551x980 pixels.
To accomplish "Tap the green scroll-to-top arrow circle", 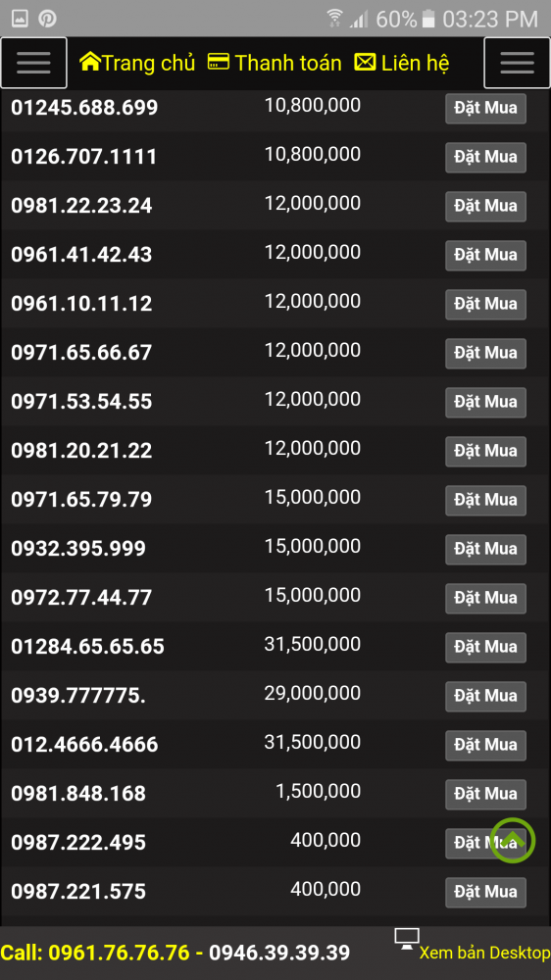I will [513, 840].
